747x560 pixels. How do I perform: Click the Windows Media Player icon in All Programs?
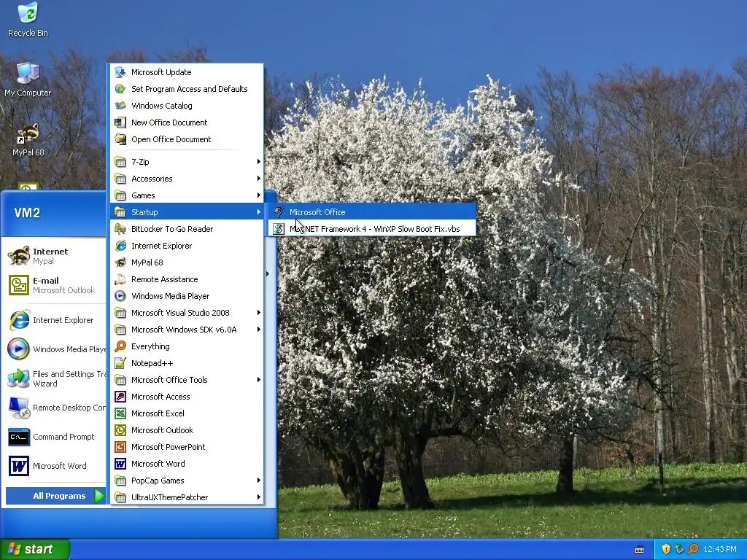[120, 296]
